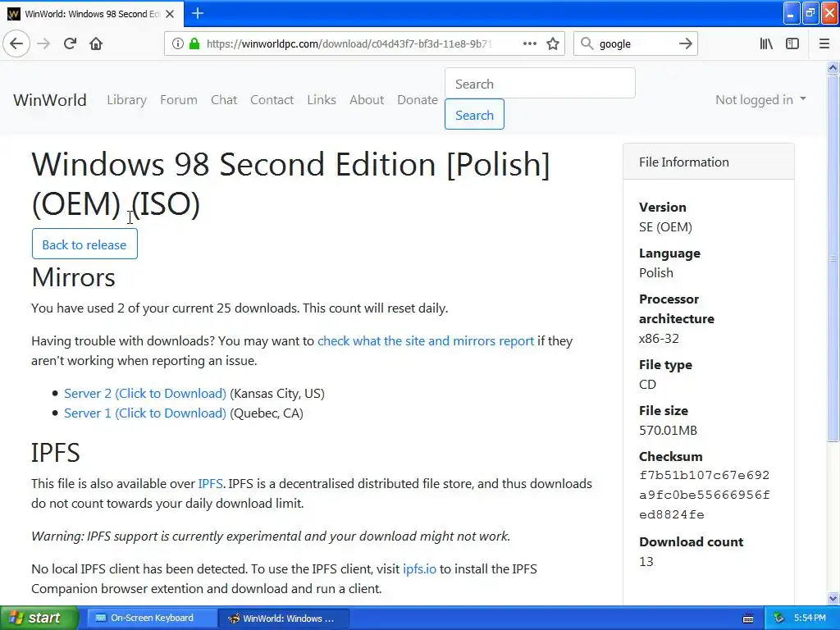
Task: Bookmark this page with the star
Action: click(x=553, y=43)
